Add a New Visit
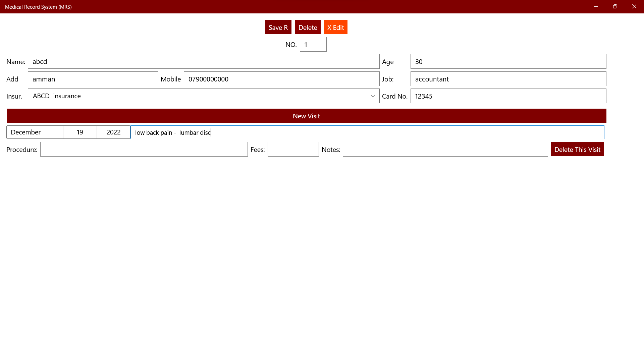This screenshot has height=342, width=644. (306, 116)
